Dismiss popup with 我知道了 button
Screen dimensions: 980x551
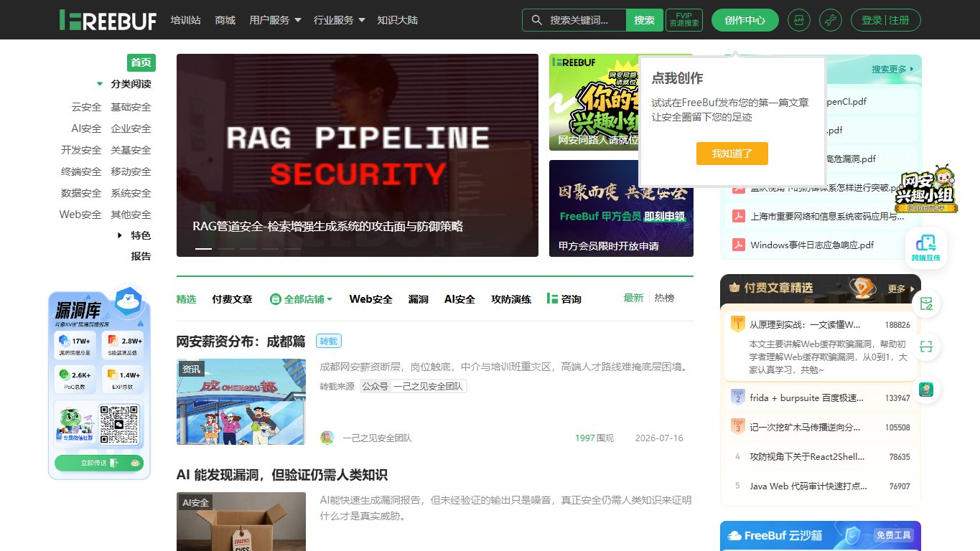(732, 154)
